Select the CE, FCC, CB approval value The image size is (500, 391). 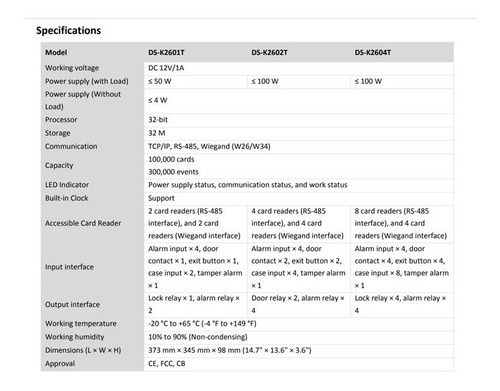167,364
